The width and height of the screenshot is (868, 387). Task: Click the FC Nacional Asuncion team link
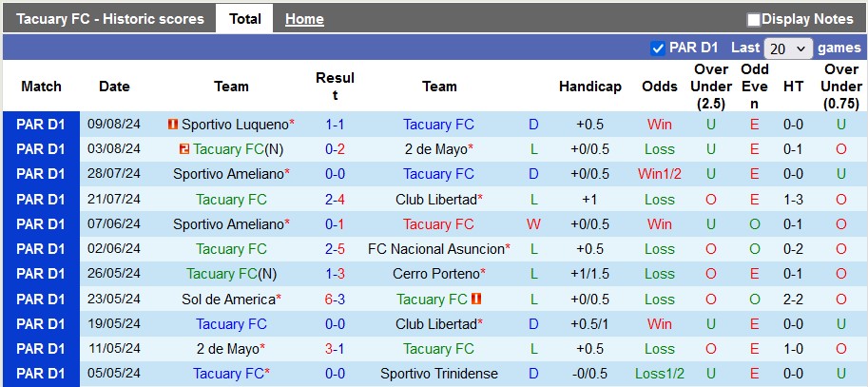click(436, 249)
